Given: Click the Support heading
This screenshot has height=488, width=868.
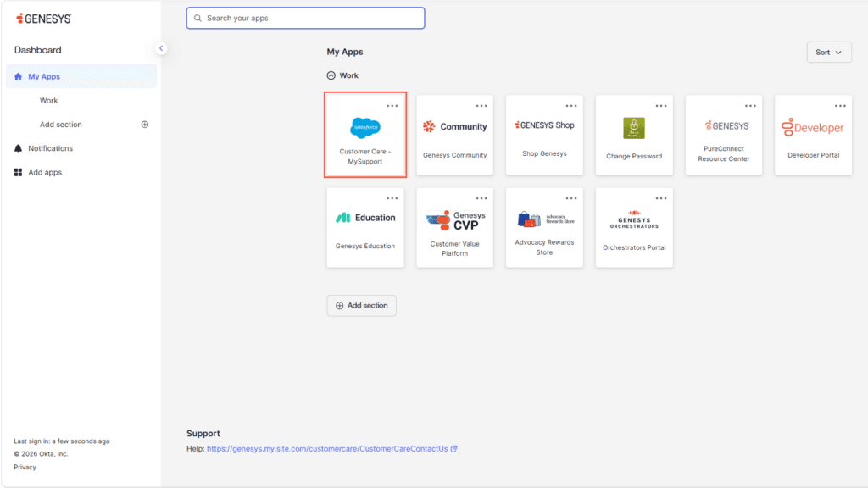Looking at the screenshot, I should [203, 433].
